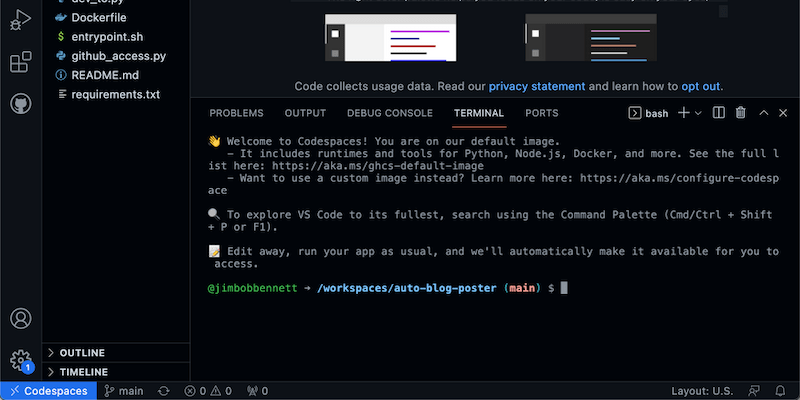
Task: Open the Extensions view
Action: point(20,62)
